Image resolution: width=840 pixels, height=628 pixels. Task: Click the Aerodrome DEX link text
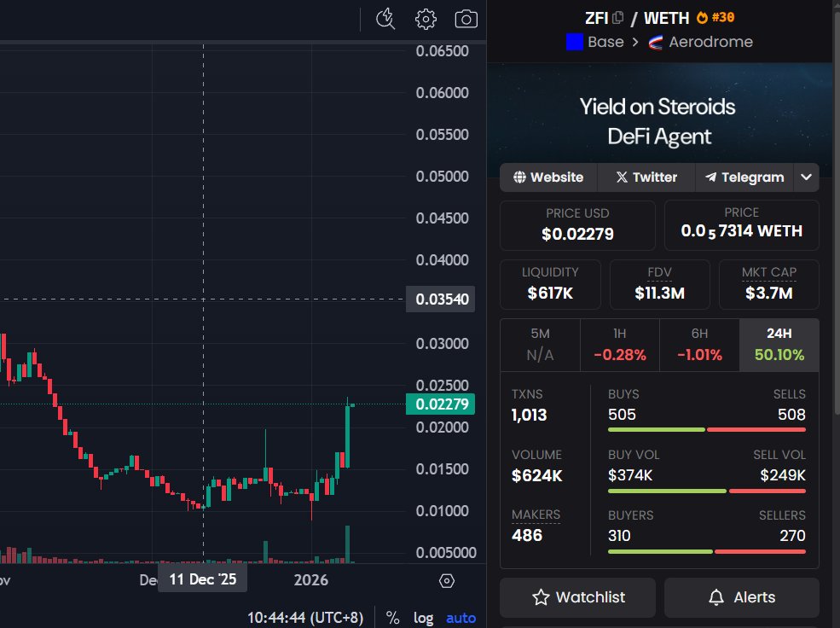[711, 42]
